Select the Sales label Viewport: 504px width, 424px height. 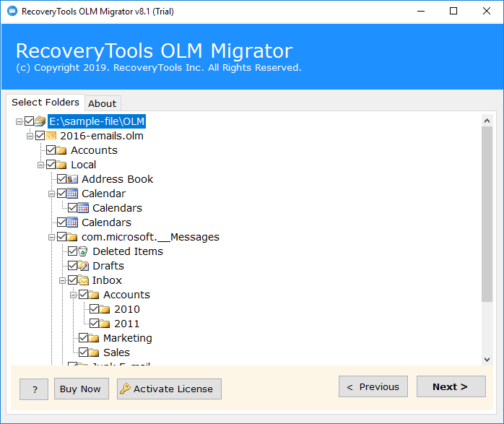tap(116, 352)
